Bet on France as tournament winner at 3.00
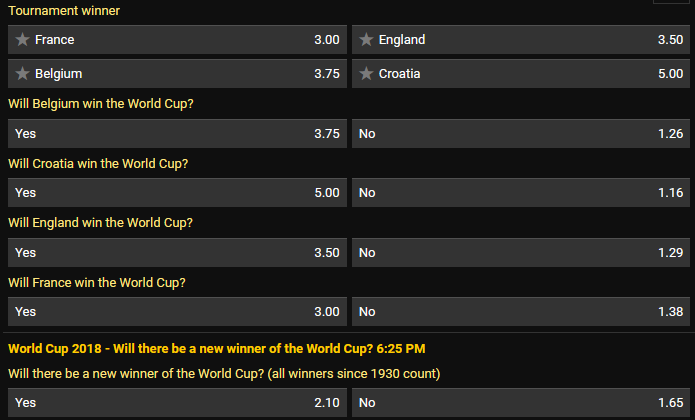The height and width of the screenshot is (420, 695). [x=177, y=40]
